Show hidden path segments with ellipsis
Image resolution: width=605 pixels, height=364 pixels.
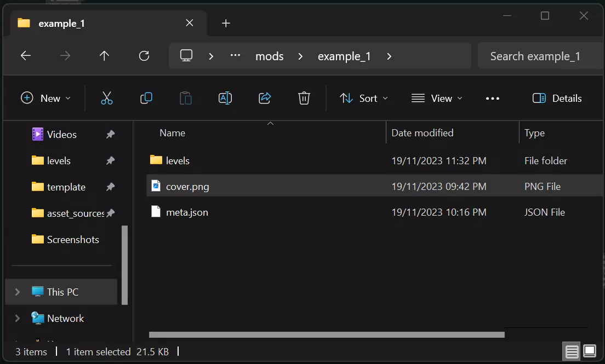click(x=235, y=55)
